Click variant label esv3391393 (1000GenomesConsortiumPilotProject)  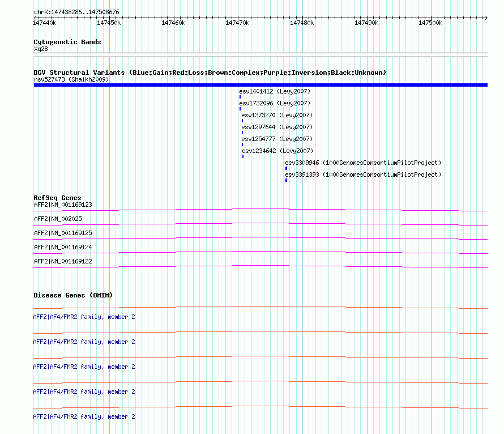click(363, 175)
